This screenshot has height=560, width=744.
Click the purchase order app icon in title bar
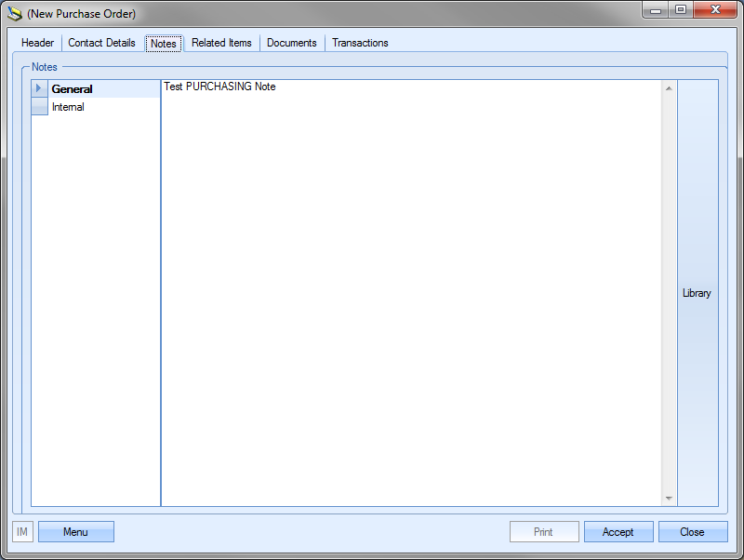(x=15, y=13)
